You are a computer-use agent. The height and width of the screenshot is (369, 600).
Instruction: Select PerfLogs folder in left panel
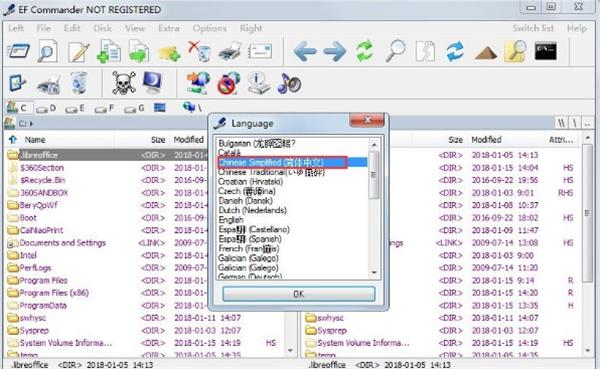[x=35, y=268]
